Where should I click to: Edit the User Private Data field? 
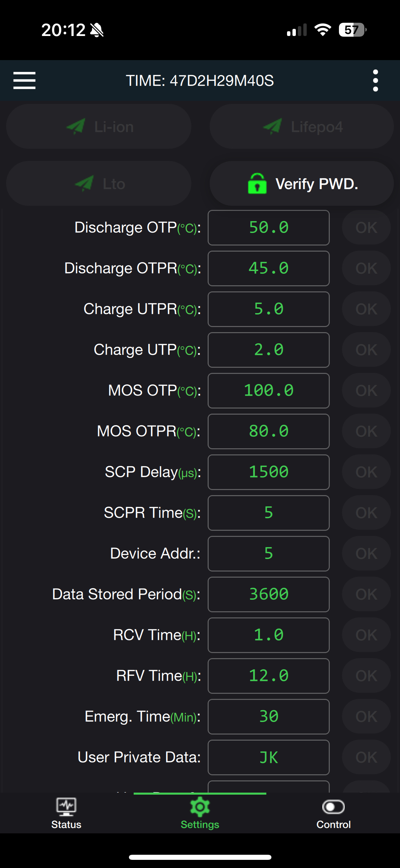click(268, 757)
